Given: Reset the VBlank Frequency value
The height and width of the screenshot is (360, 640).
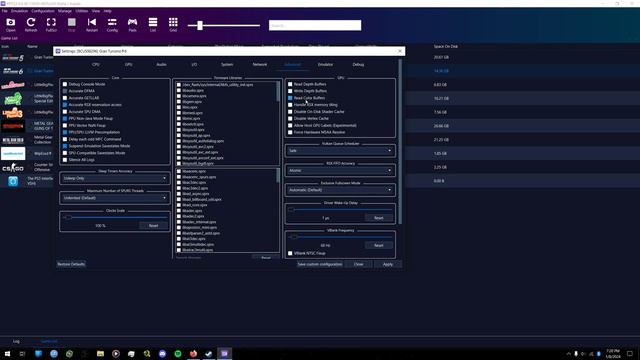Looking at the screenshot, I should tap(378, 245).
